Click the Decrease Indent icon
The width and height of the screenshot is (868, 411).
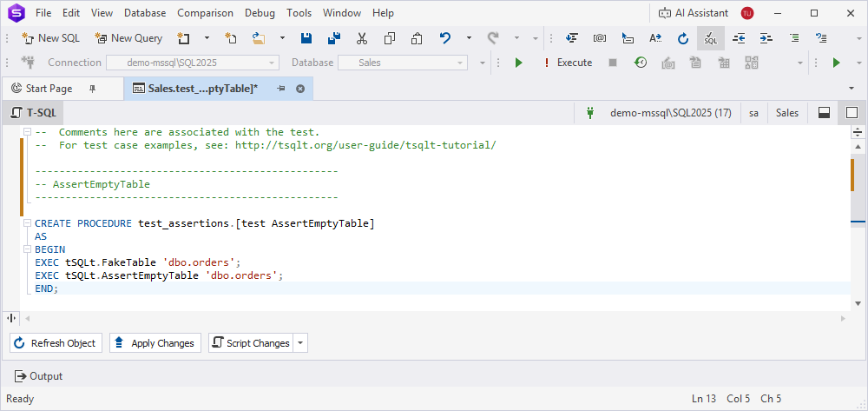739,38
